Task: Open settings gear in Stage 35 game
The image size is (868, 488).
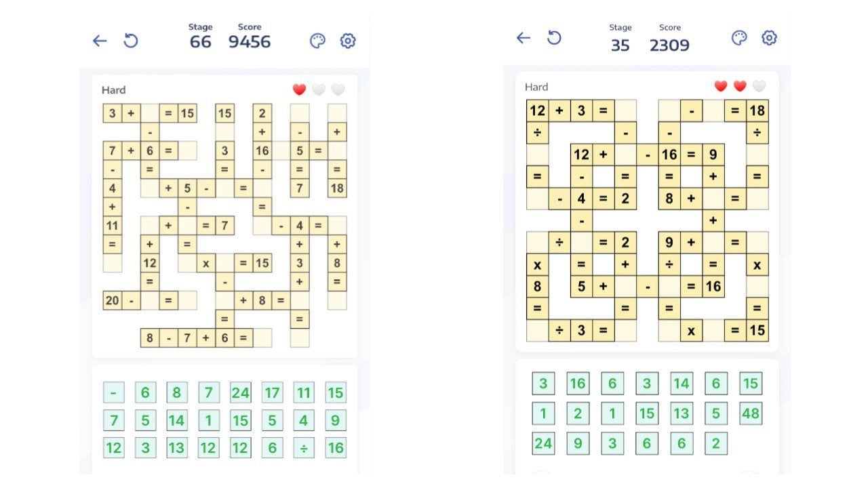Action: [769, 38]
